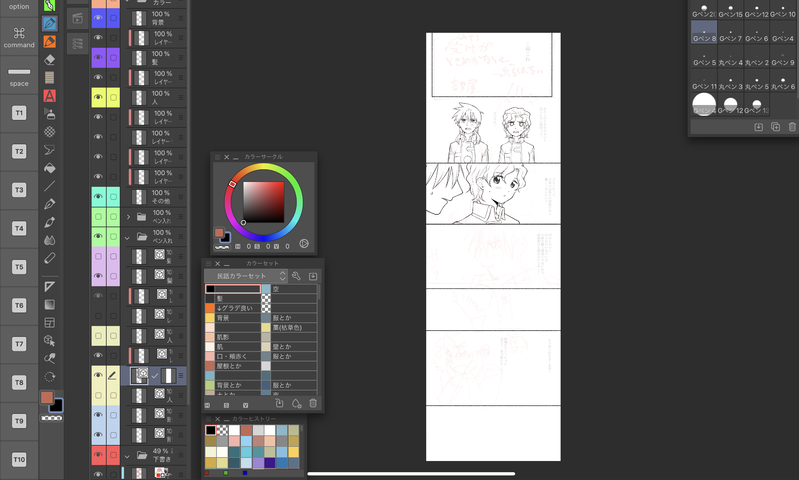Click the manga page on the canvas
The width and height of the screenshot is (799, 480).
pos(493,247)
